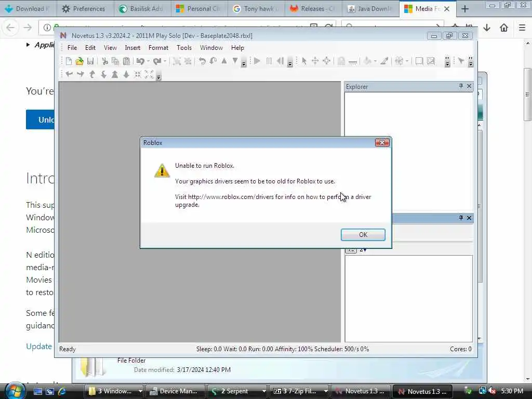Screen dimensions: 532x399
Task: Expand the 2 Serpent taskbar group
Action: pyautogui.click(x=263, y=391)
